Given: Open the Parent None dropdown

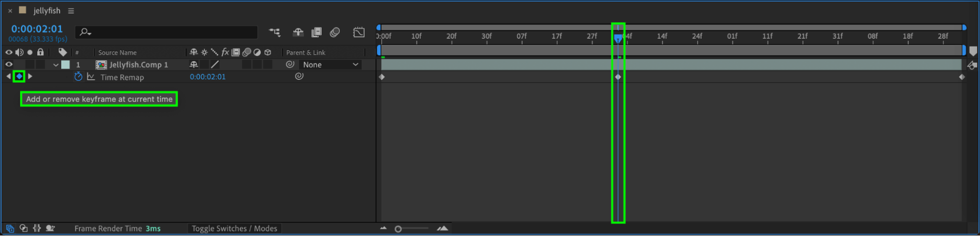Looking at the screenshot, I should coord(330,65).
